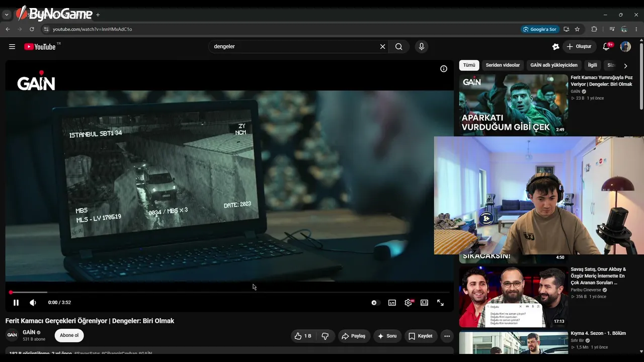Screen dimensions: 644x362
Task: Open more actions three-dot menu
Action: pos(447,336)
